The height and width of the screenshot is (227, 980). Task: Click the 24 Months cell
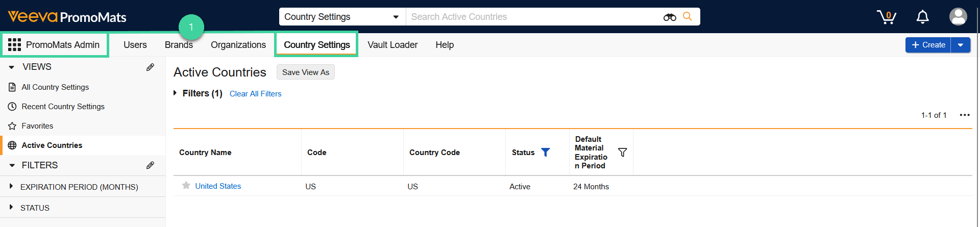(591, 187)
